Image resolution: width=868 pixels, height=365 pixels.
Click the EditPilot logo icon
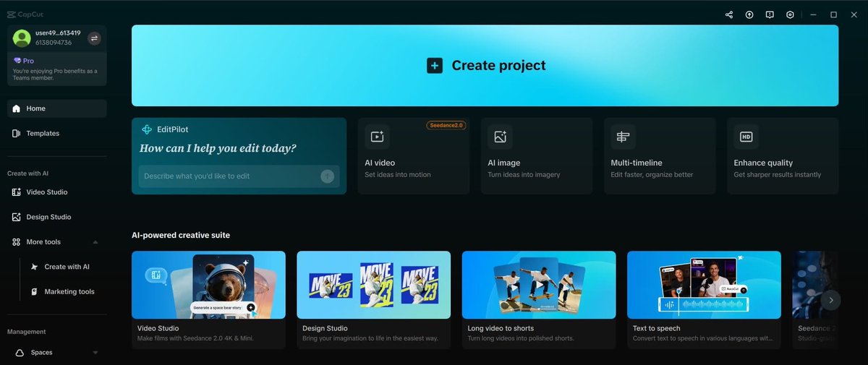coord(147,129)
